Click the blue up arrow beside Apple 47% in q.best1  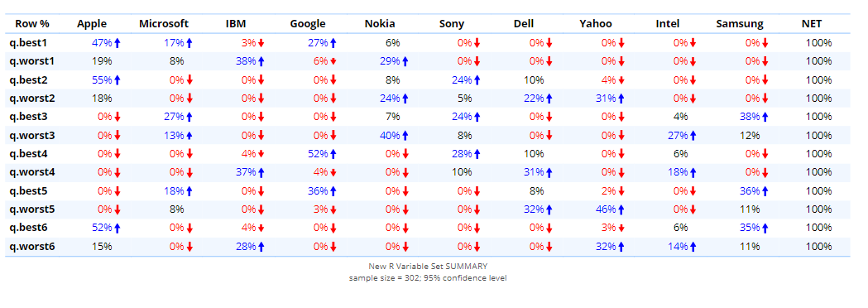coord(117,43)
